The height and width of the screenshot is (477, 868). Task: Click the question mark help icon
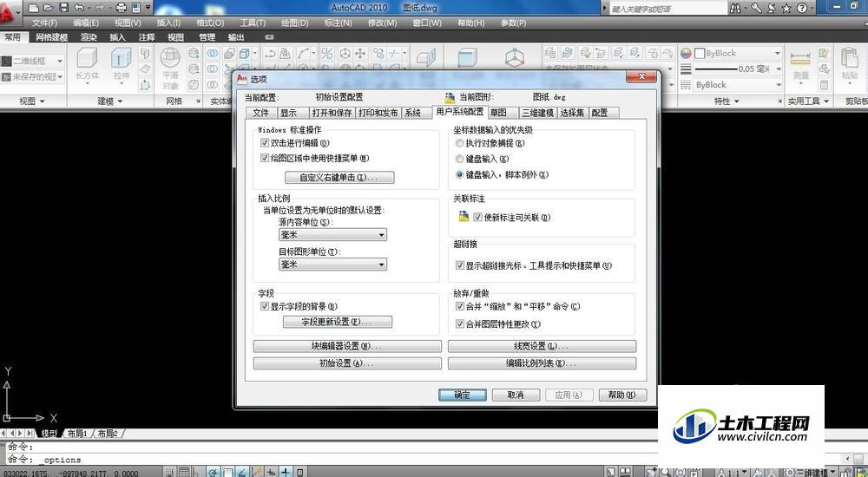tap(802, 9)
